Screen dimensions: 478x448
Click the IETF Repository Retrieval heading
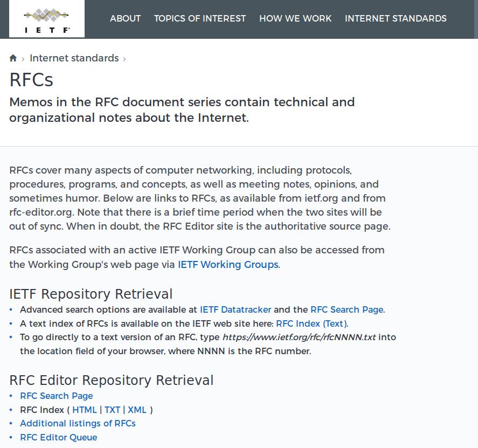tap(91, 294)
